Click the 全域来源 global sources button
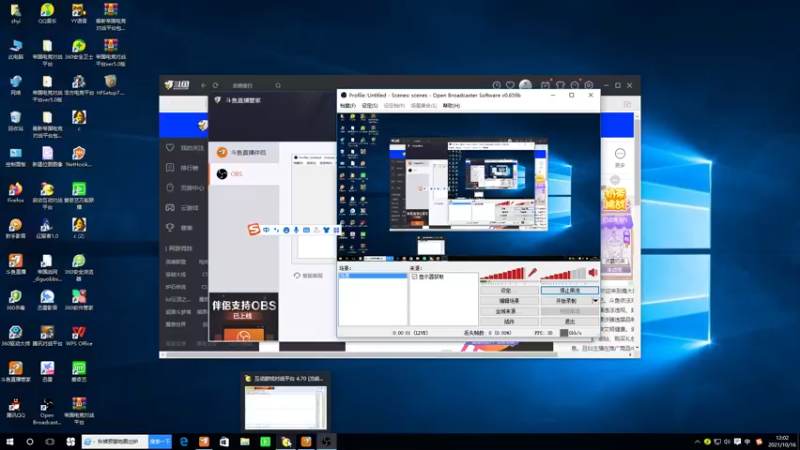The width and height of the screenshot is (800, 450). (509, 311)
